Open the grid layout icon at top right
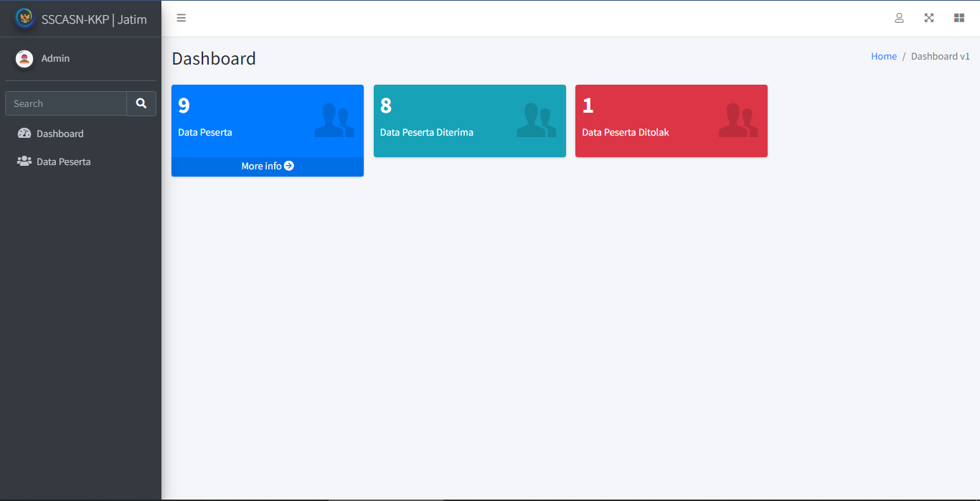The height and width of the screenshot is (501, 980). [x=959, y=18]
